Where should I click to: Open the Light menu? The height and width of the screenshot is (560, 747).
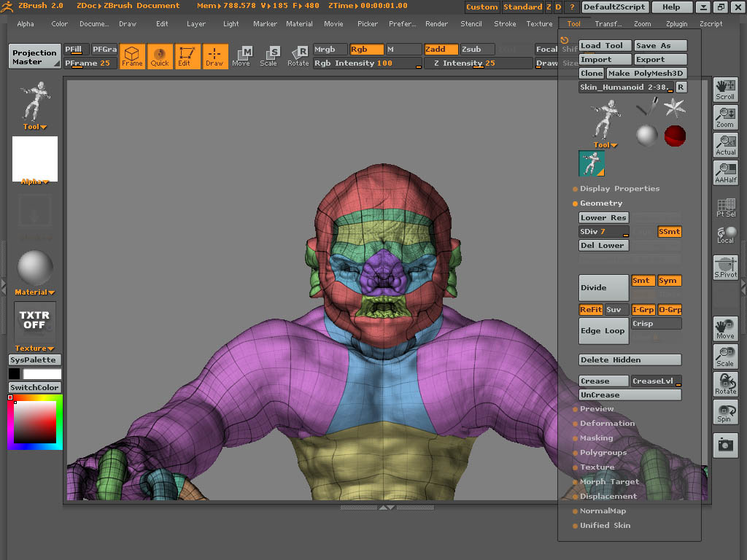coord(231,24)
